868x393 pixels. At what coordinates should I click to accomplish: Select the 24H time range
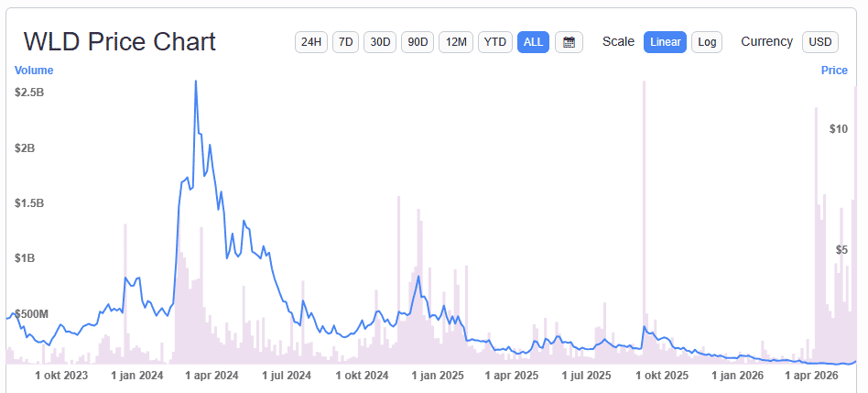pyautogui.click(x=311, y=42)
